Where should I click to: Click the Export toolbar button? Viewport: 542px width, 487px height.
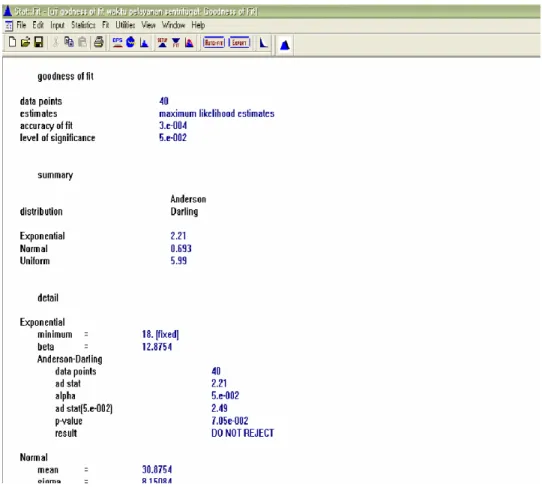click(239, 43)
